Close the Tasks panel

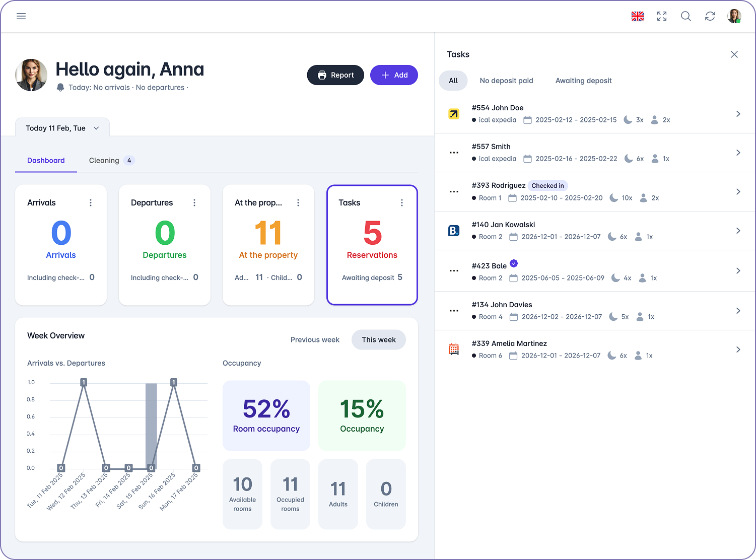(x=734, y=54)
